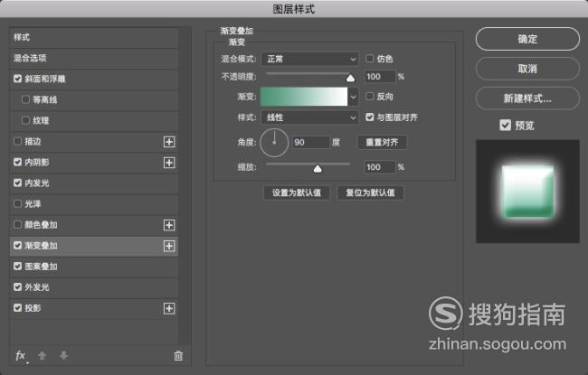Click the 角度 input field showing 90
This screenshot has width=588, height=375.
[x=311, y=143]
